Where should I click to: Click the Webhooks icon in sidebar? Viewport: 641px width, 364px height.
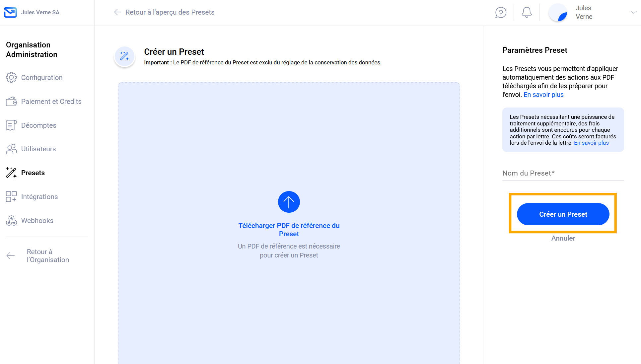[11, 221]
